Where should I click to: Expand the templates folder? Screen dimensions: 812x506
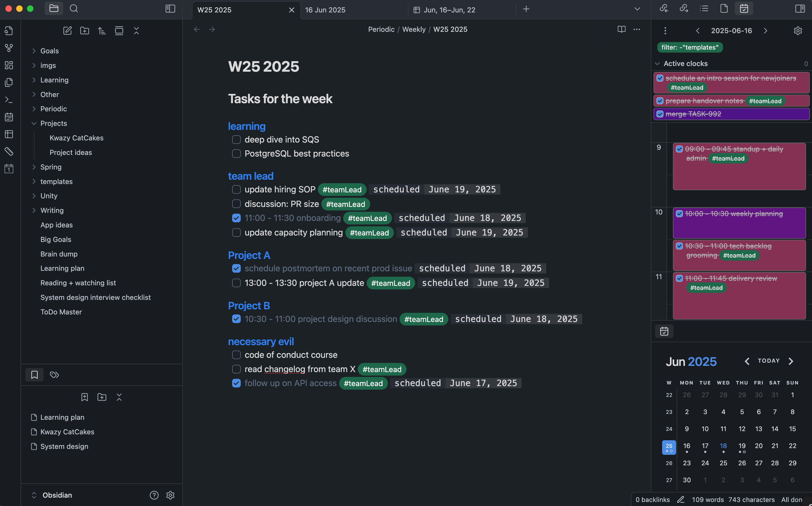pos(34,181)
